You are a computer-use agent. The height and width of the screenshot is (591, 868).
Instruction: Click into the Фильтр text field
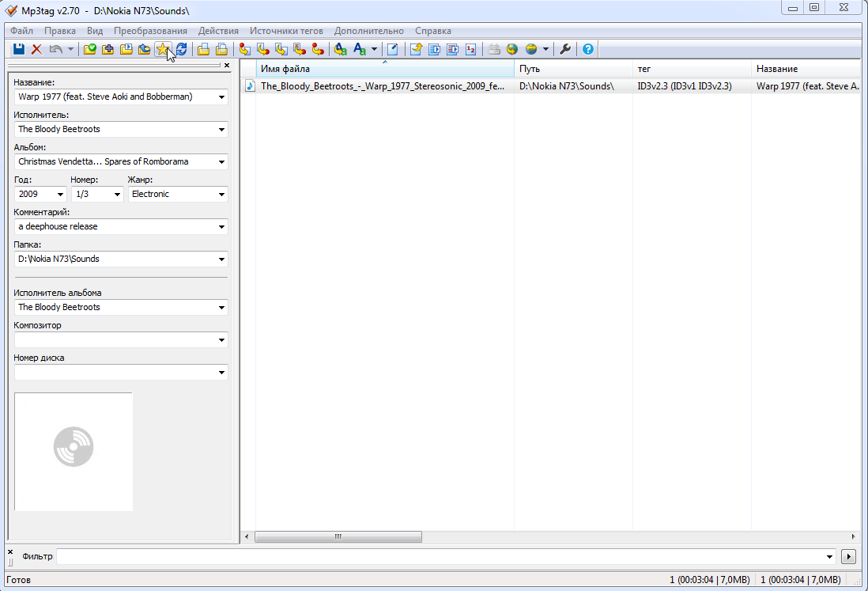coord(440,557)
